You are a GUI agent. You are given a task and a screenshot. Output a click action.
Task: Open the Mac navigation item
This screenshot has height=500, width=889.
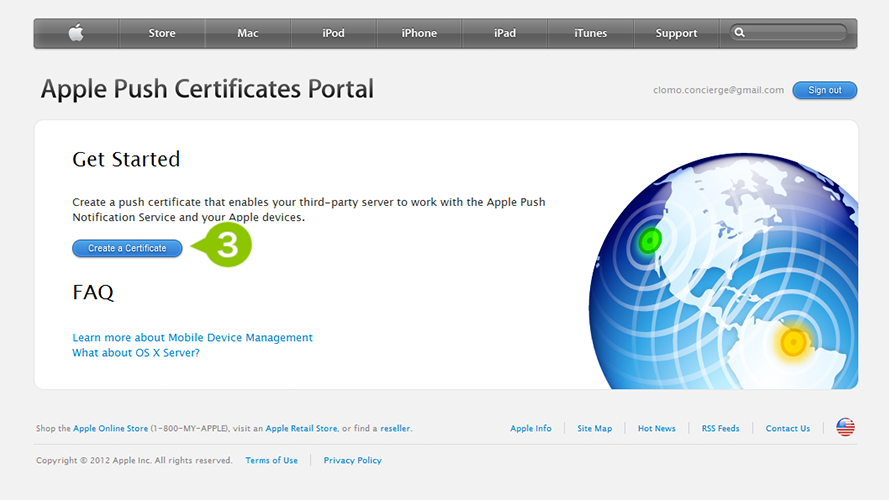[248, 33]
